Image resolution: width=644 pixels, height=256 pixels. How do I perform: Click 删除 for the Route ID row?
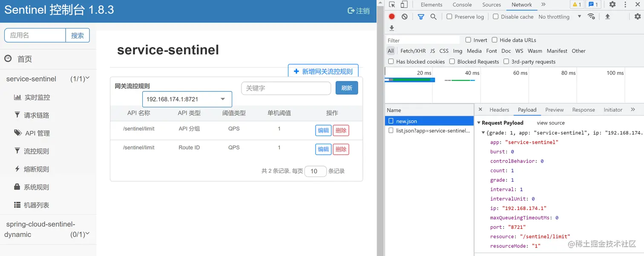(x=341, y=149)
